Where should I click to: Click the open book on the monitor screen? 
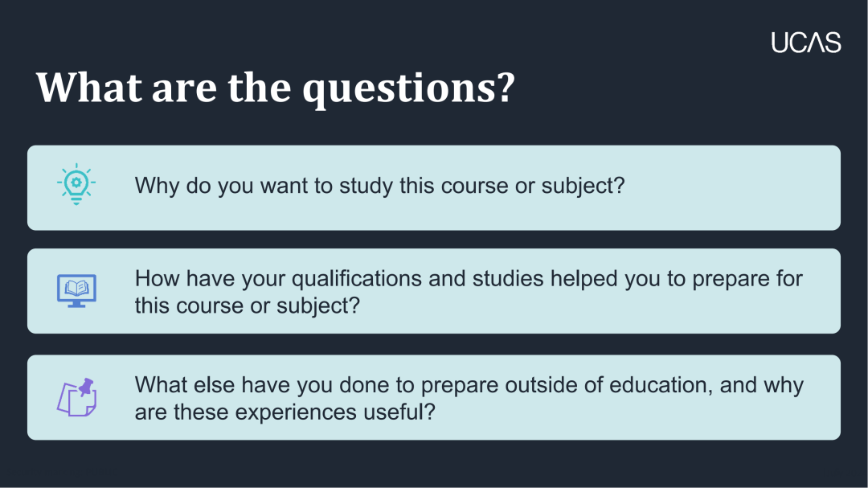click(76, 288)
